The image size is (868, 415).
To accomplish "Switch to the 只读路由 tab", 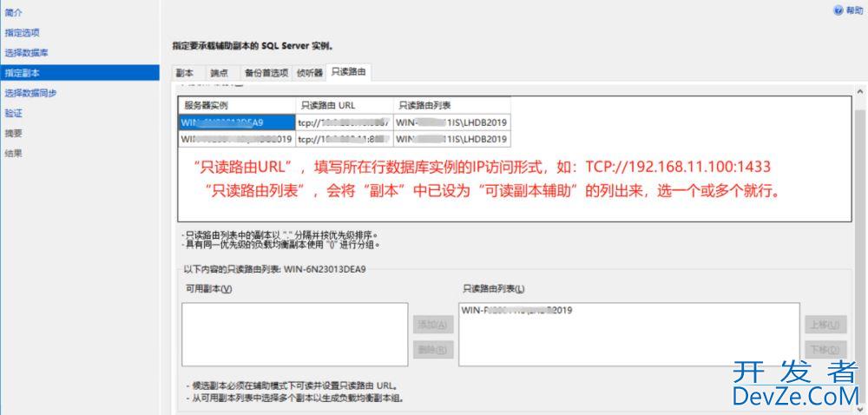I will click(348, 72).
